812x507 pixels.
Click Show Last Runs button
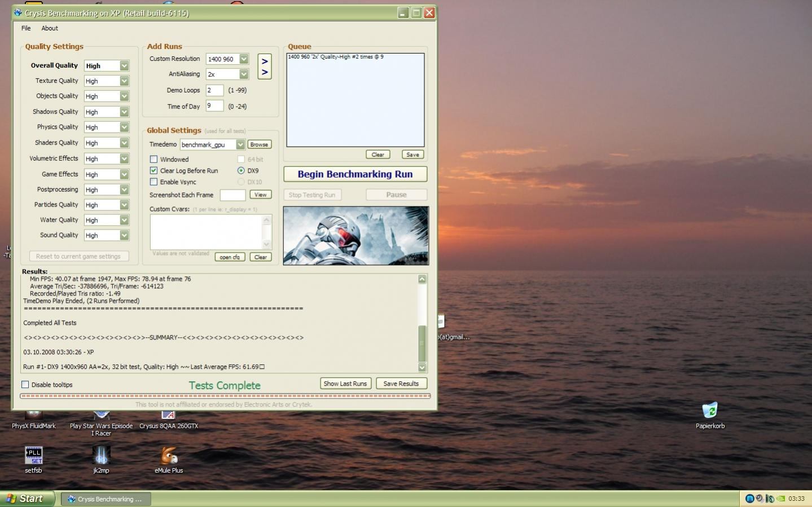click(346, 383)
